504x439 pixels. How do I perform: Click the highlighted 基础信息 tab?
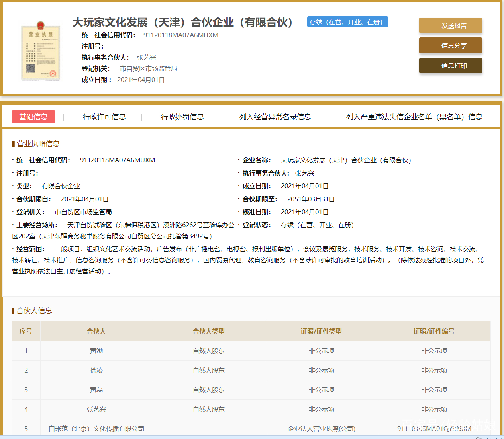click(x=33, y=117)
